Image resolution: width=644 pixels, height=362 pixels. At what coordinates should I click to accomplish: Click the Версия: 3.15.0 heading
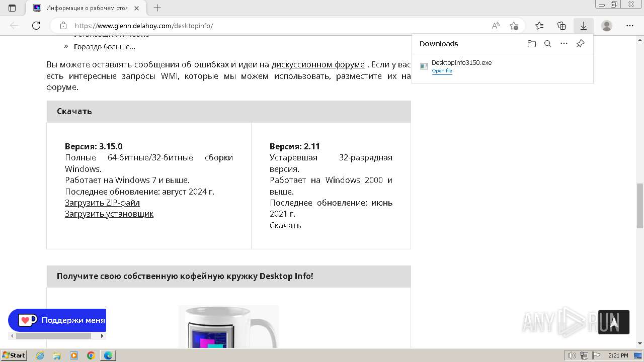(x=94, y=146)
